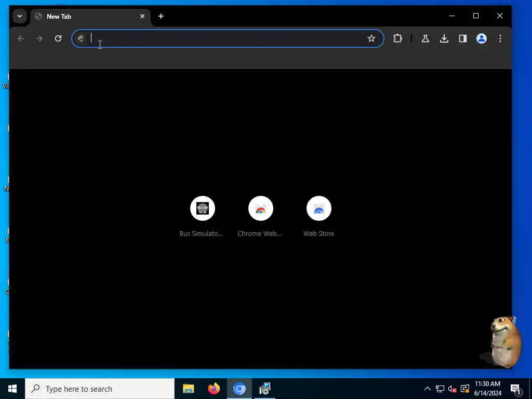Open the installer app in taskbar

click(264, 389)
